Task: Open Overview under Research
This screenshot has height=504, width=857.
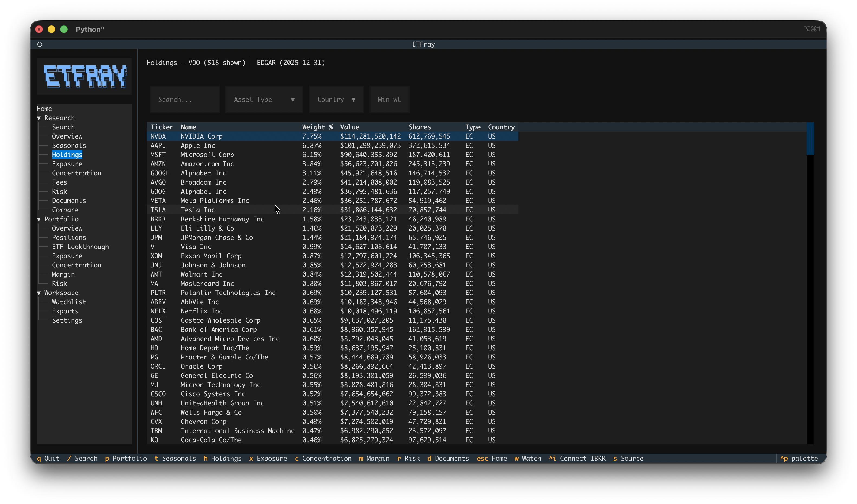Action: [67, 136]
